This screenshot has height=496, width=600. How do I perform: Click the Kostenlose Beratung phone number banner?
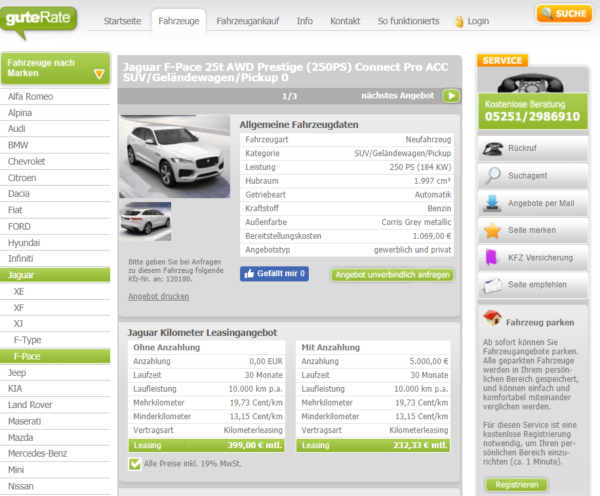click(533, 111)
